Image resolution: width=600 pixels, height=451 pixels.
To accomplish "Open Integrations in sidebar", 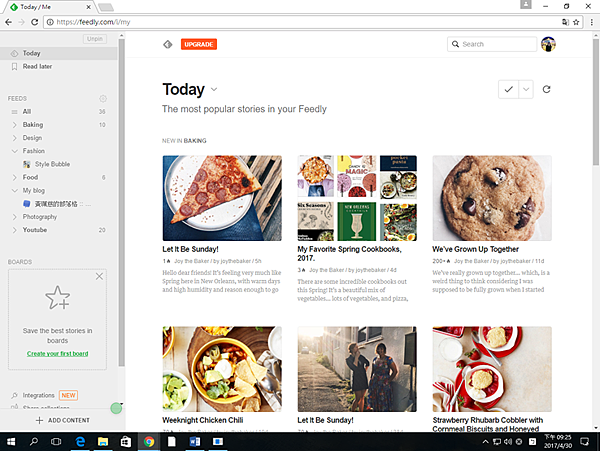I will [x=38, y=395].
